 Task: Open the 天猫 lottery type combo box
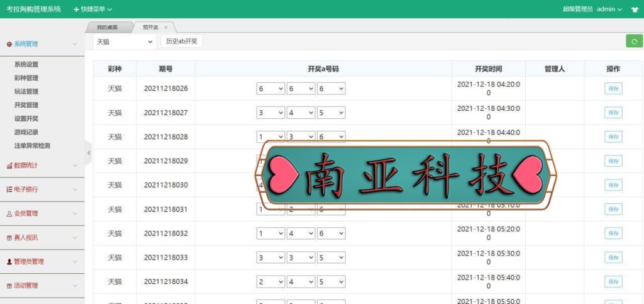(125, 42)
